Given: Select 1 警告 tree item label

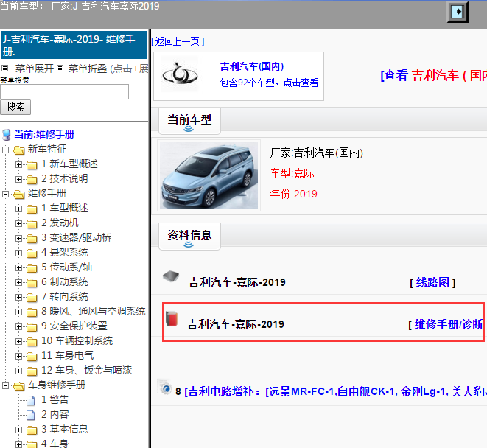Looking at the screenshot, I should pyautogui.click(x=55, y=399).
